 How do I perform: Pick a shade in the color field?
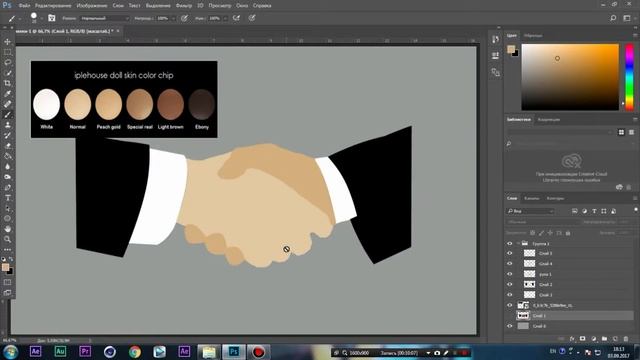coord(570,77)
